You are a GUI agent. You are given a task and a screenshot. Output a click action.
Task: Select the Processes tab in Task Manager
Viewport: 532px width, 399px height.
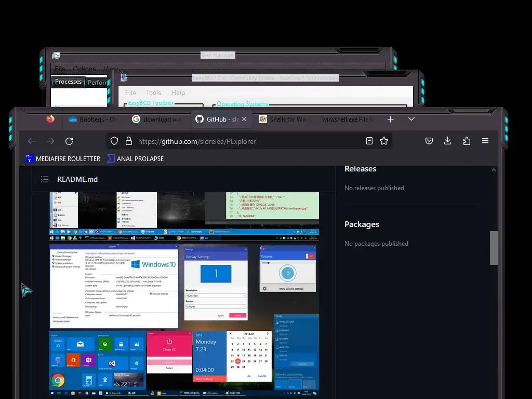(x=68, y=82)
